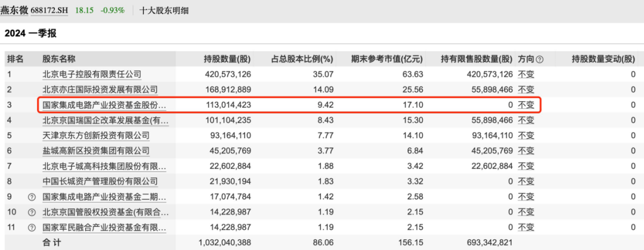The image size is (644, 250).
Task: Click 不变 in the 天津京东方创新投资 row
Action: click(x=526, y=136)
